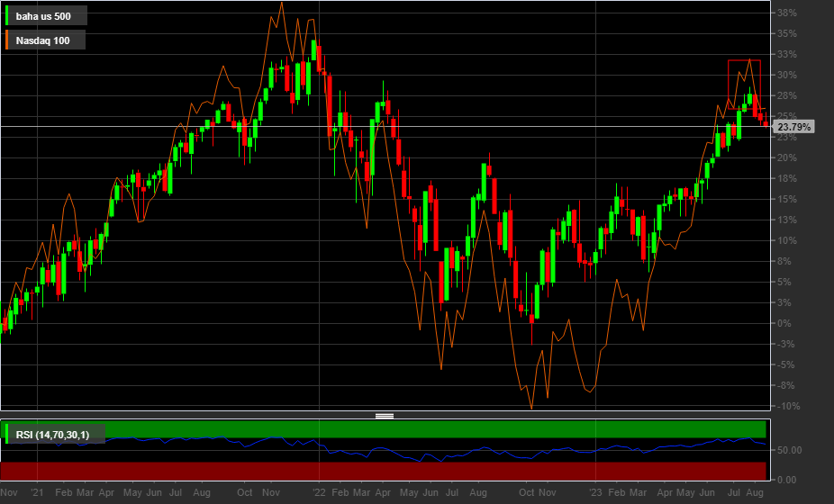This screenshot has height=504, width=834.
Task: Click the '22 year label on time axis
Action: [319, 493]
